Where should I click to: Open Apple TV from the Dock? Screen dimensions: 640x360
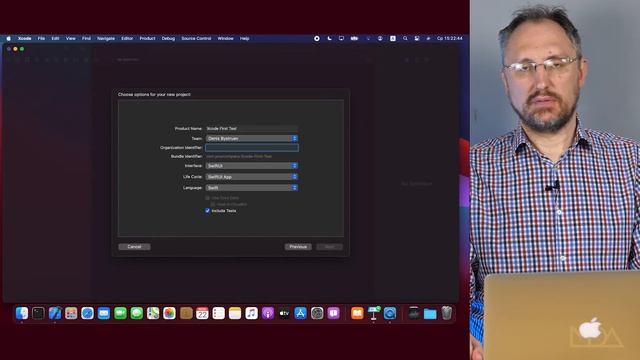pos(284,313)
